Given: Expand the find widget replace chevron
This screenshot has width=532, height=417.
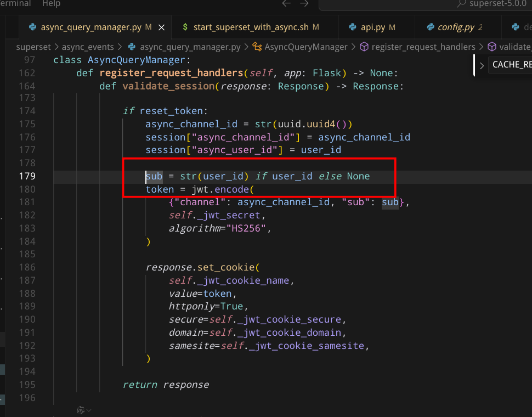Looking at the screenshot, I should [x=482, y=65].
